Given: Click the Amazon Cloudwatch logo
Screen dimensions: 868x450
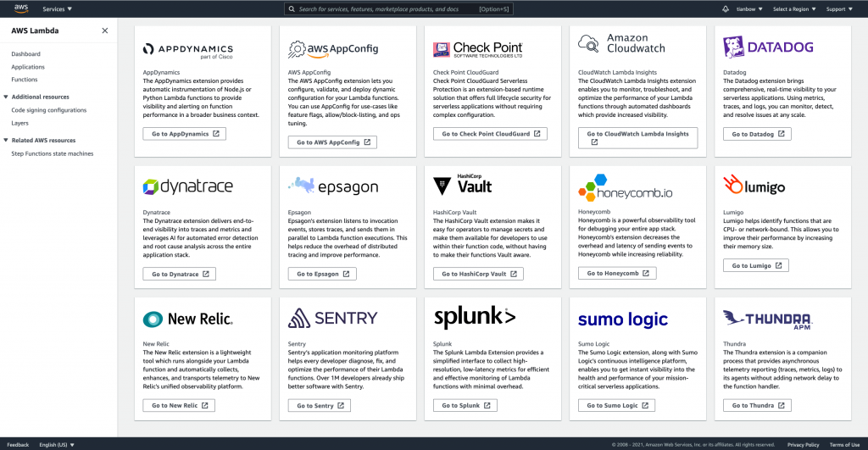Looking at the screenshot, I should (621, 43).
